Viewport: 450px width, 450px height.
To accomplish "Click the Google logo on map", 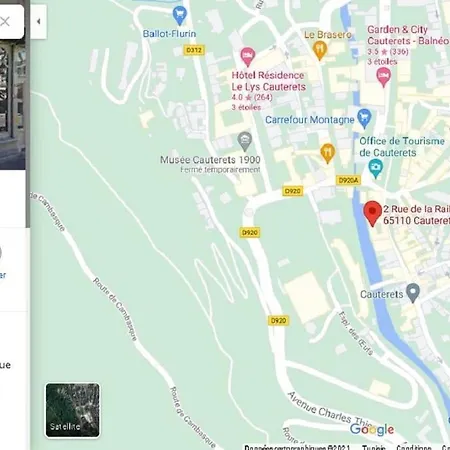I will [x=372, y=429].
